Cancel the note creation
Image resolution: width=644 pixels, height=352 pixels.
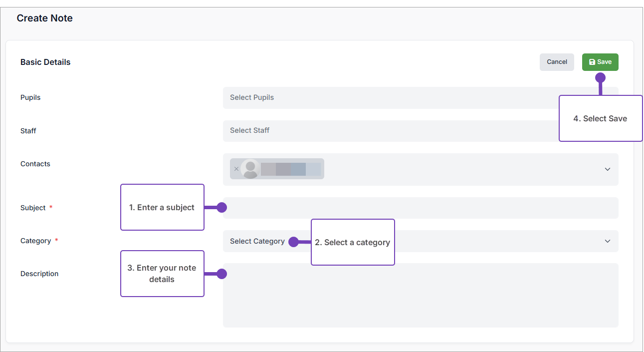coord(557,62)
